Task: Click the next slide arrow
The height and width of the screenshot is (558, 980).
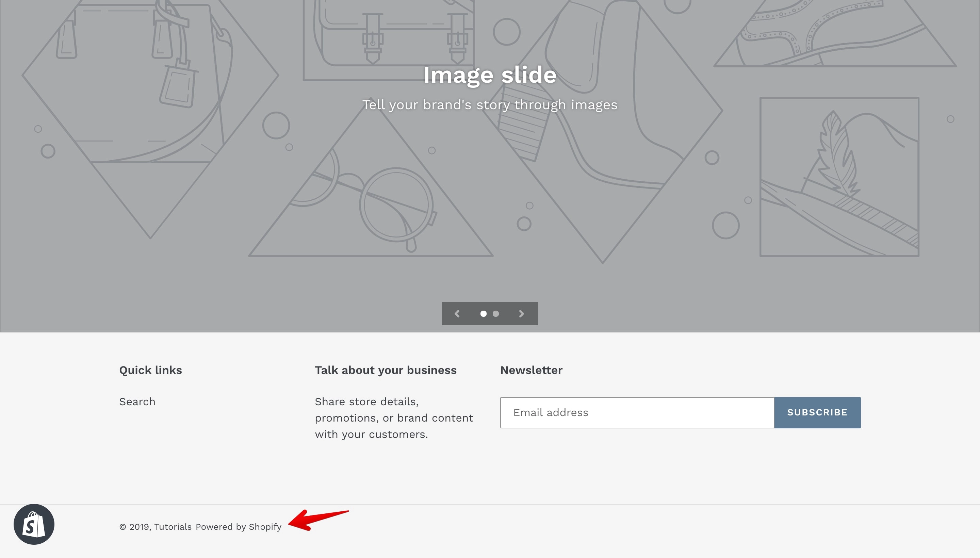Action: 522,314
